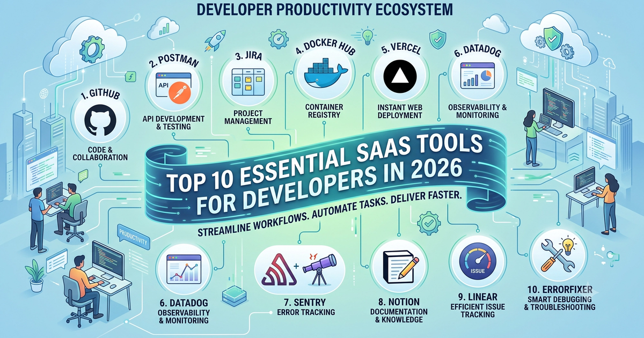Click the shield on the top-right cloud
Screen dimensions: 644x338
click(553, 38)
